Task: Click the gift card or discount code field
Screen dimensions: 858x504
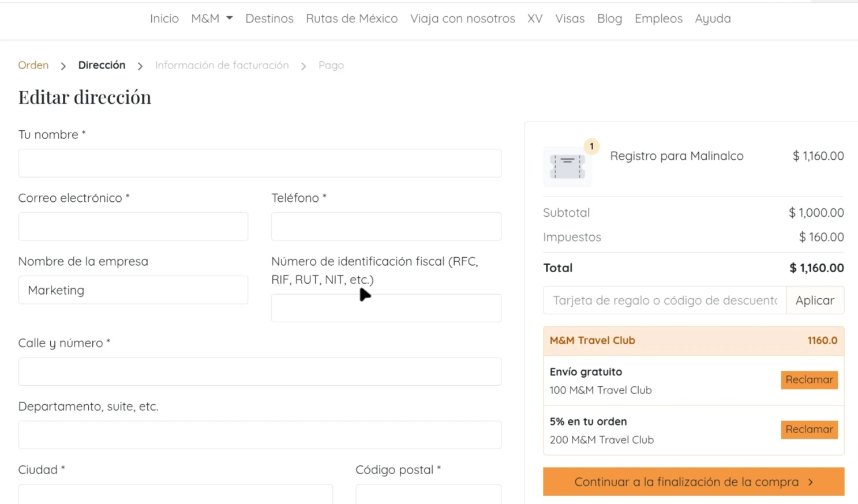Action: [664, 300]
